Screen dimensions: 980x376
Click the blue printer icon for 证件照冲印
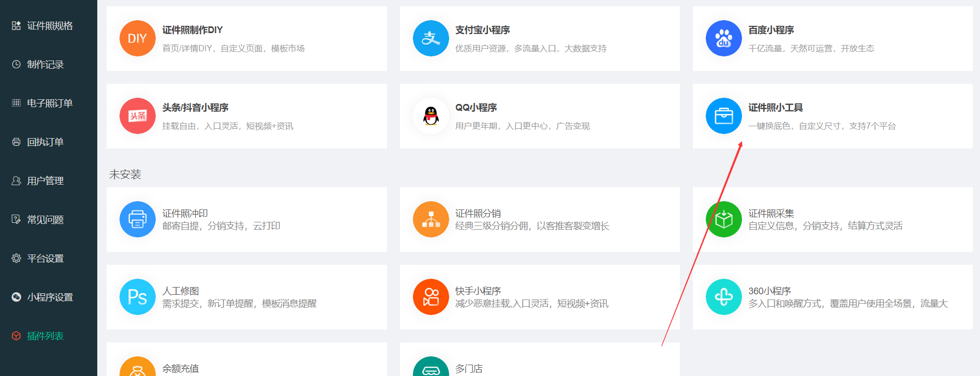138,219
